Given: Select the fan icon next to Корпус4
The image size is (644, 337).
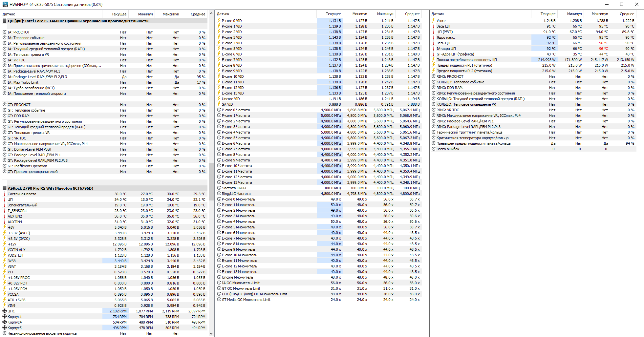Looking at the screenshot, I should tap(5, 322).
